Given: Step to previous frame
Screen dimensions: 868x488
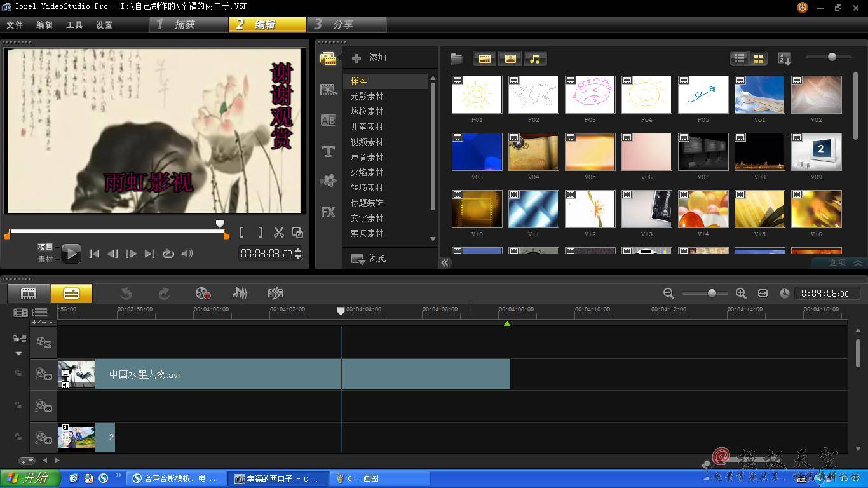Looking at the screenshot, I should coord(112,254).
